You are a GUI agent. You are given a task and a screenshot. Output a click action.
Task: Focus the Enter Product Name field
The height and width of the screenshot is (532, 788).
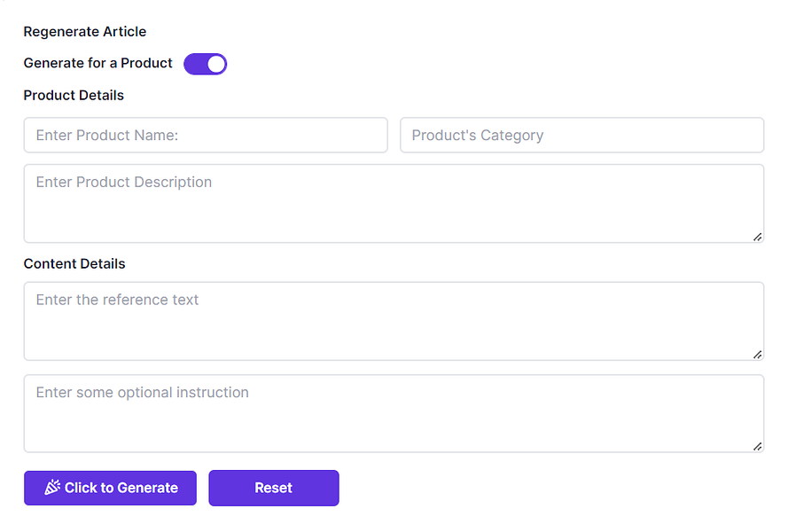[206, 136]
